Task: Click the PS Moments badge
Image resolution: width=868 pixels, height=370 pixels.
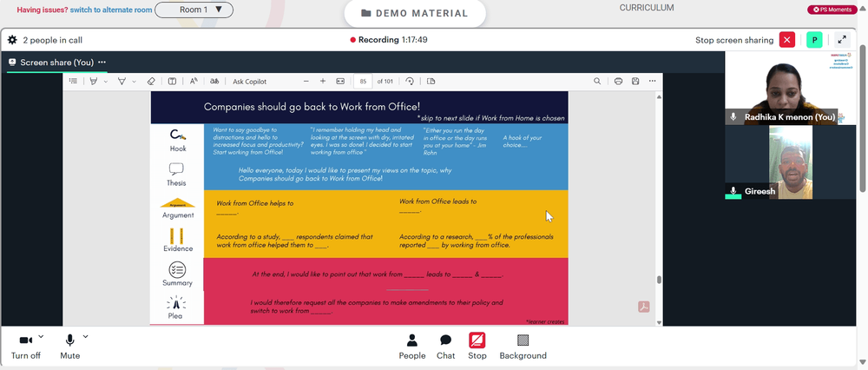Action: click(832, 10)
